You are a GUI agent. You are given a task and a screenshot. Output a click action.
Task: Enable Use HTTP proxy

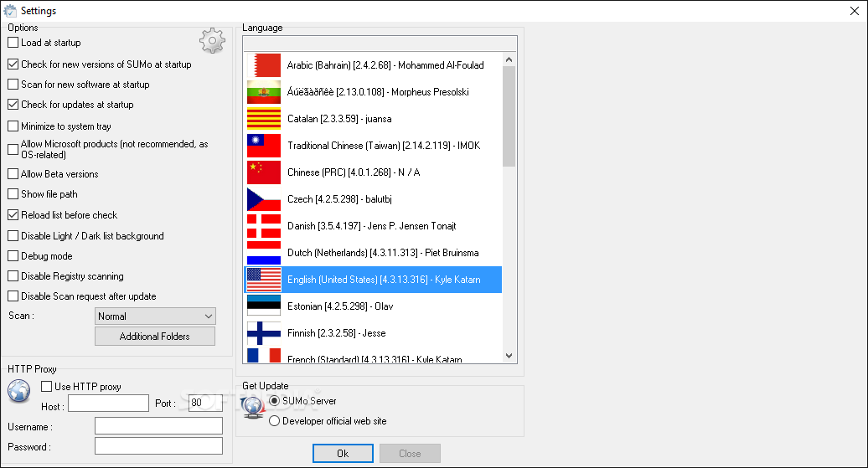click(x=47, y=386)
